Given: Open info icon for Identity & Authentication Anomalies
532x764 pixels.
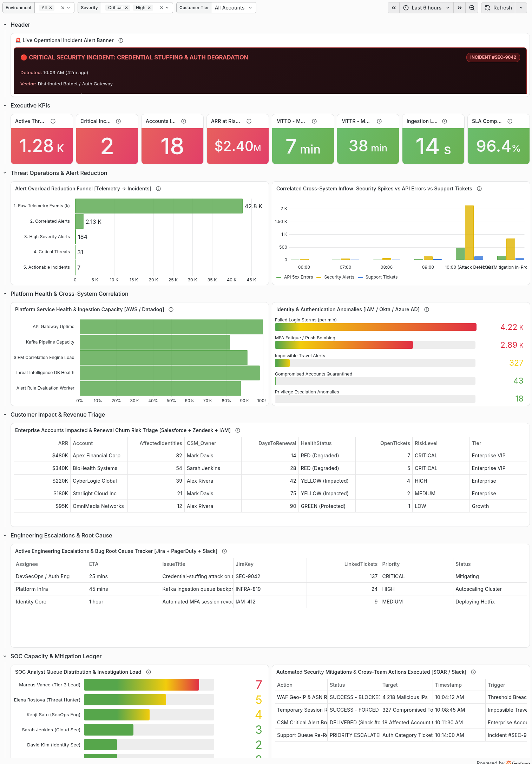Looking at the screenshot, I should point(427,309).
